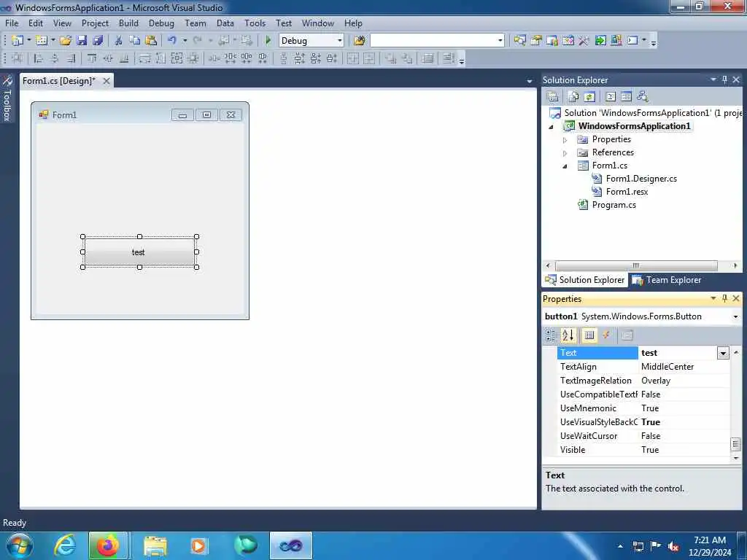Image resolution: width=747 pixels, height=560 pixels.
Task: Click the Open File folder icon
Action: pos(66,41)
